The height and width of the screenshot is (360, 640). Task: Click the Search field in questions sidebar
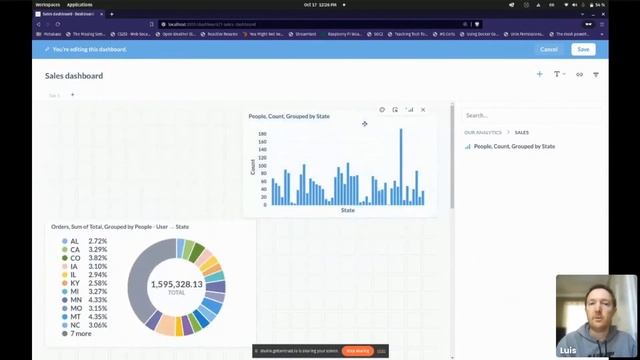tap(531, 116)
